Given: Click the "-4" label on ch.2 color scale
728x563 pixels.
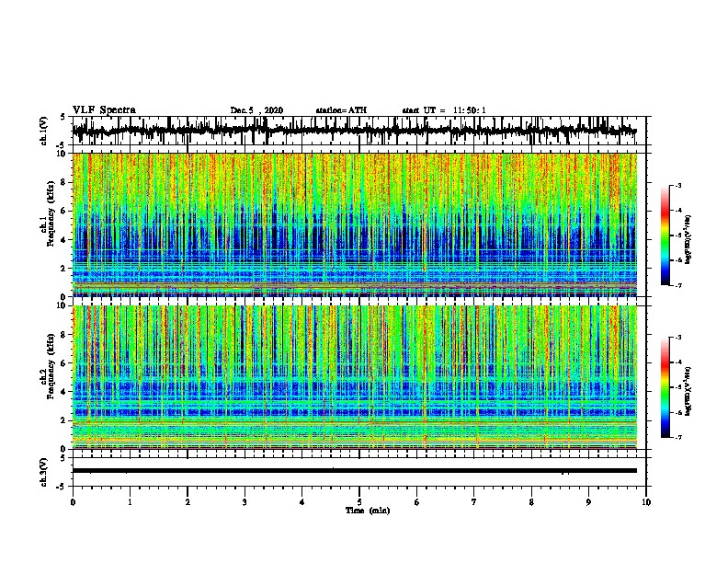Looking at the screenshot, I should pyautogui.click(x=677, y=362).
